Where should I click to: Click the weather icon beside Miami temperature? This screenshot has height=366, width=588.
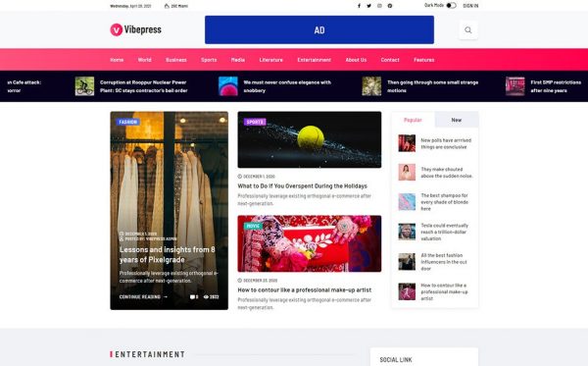click(167, 6)
